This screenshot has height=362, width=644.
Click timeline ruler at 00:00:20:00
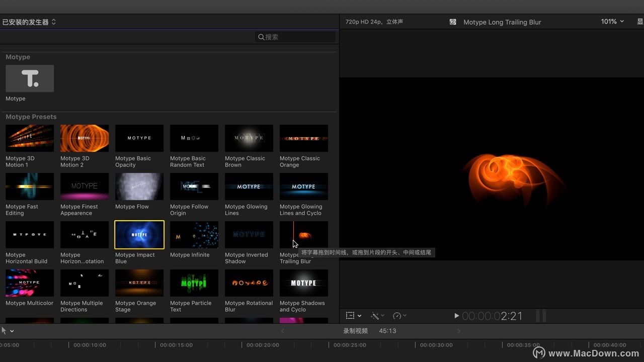263,345
